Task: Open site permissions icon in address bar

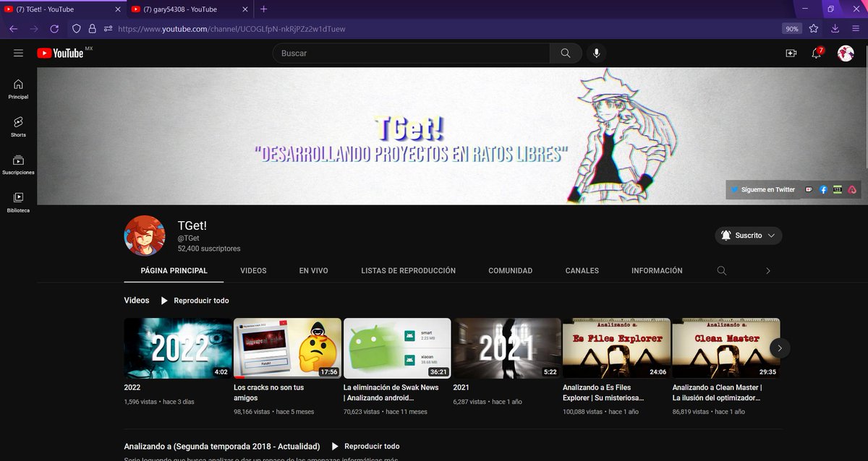Action: [108, 29]
